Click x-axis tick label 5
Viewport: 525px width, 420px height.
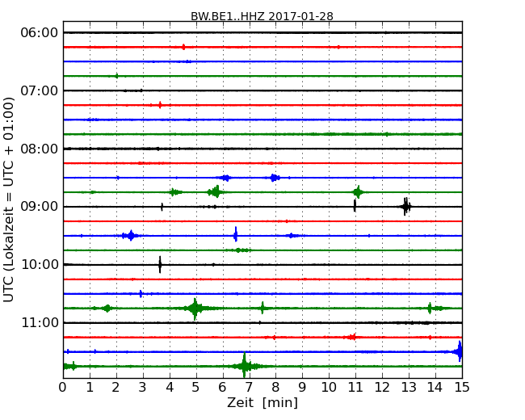point(196,388)
